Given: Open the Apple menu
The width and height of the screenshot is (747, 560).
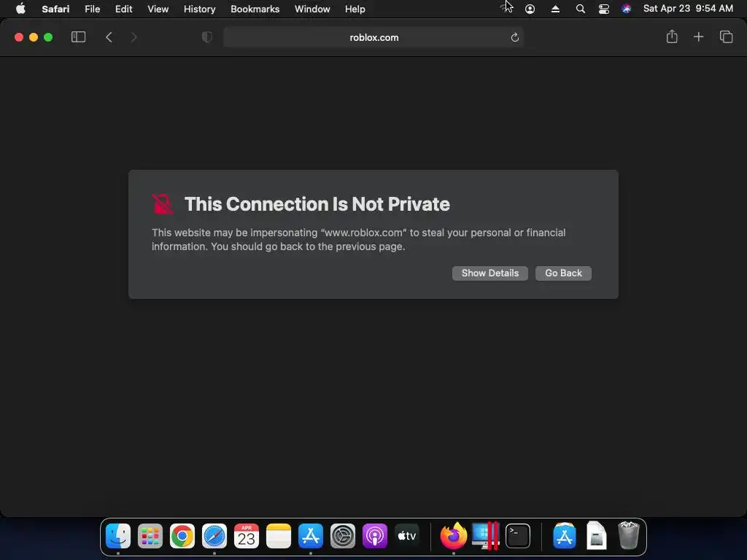Looking at the screenshot, I should coord(20,9).
